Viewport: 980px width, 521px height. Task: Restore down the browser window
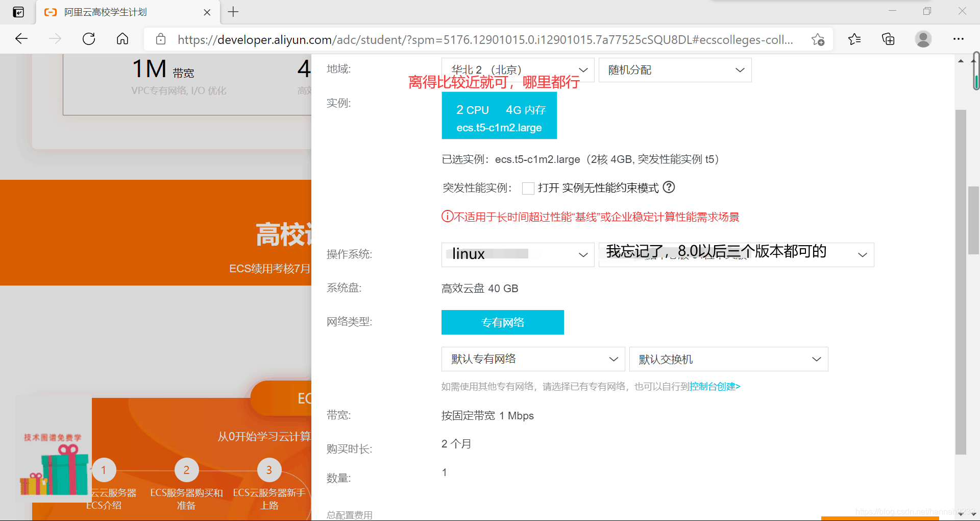(x=927, y=11)
